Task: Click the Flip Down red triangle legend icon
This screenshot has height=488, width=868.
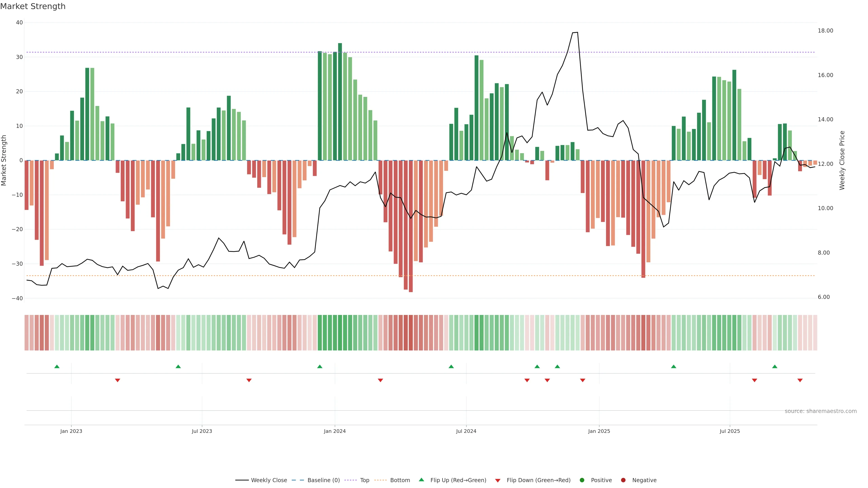Action: coord(498,481)
